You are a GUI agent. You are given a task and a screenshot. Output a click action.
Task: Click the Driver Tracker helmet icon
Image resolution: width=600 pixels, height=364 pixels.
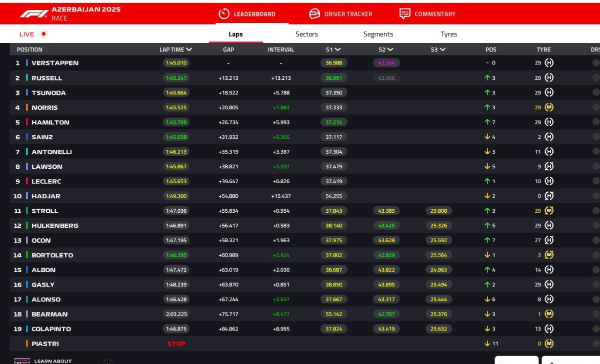(x=314, y=14)
